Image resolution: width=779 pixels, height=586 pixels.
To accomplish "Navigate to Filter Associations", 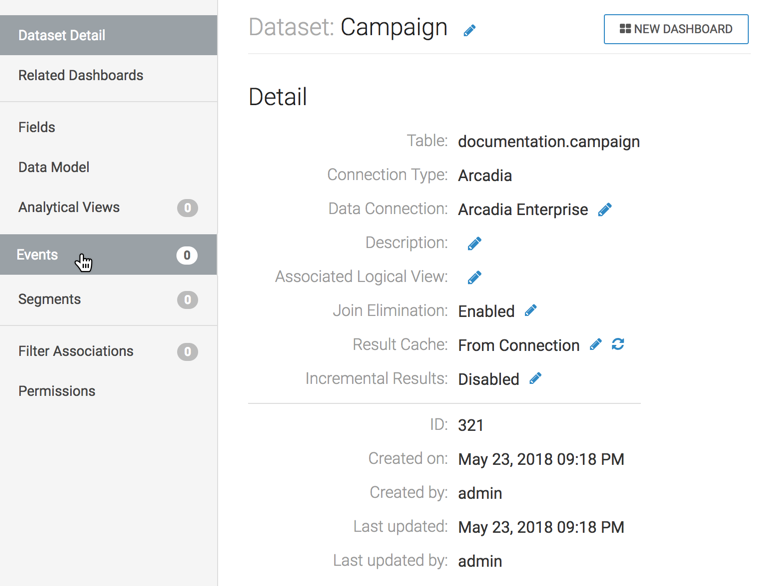I will (75, 351).
